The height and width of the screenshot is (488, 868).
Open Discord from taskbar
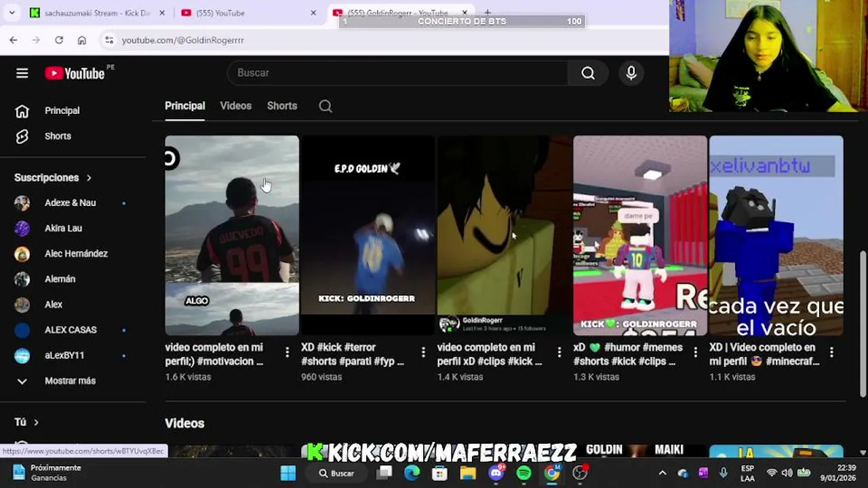496,473
